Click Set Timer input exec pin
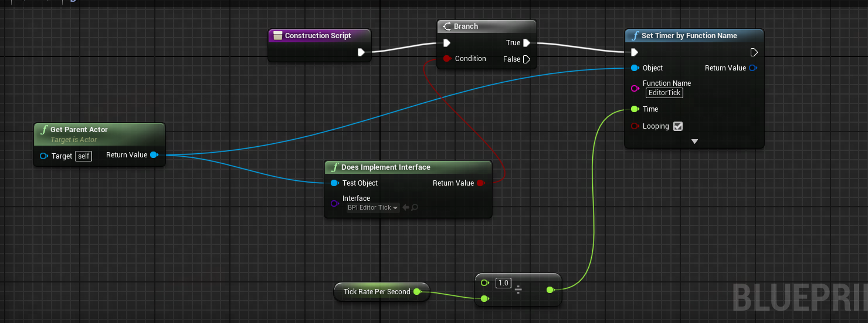This screenshot has width=868, height=323. (635, 52)
